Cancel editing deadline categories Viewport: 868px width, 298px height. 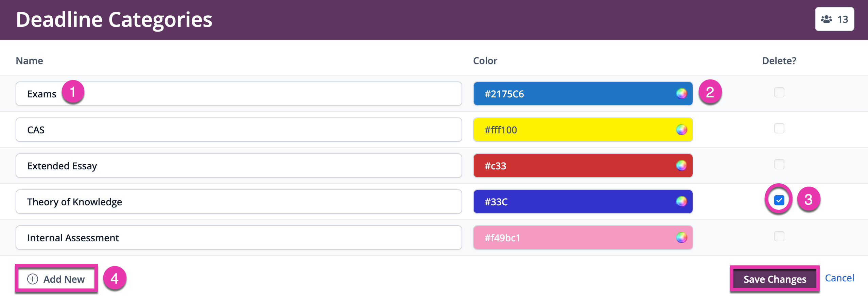click(839, 278)
